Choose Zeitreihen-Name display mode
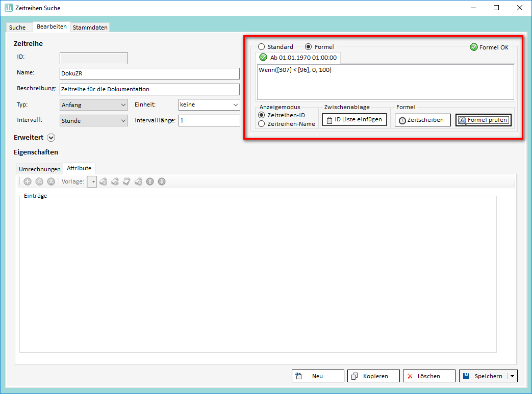The image size is (532, 394). pos(262,124)
